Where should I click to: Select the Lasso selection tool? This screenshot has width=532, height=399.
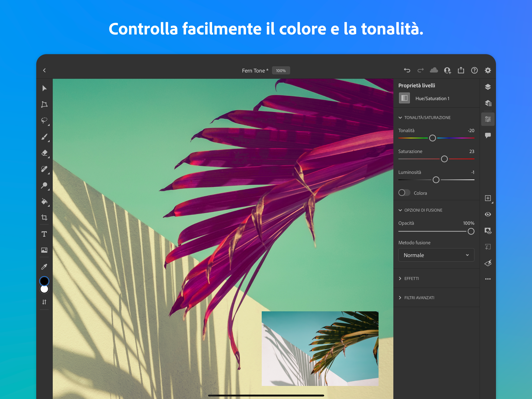(x=44, y=120)
